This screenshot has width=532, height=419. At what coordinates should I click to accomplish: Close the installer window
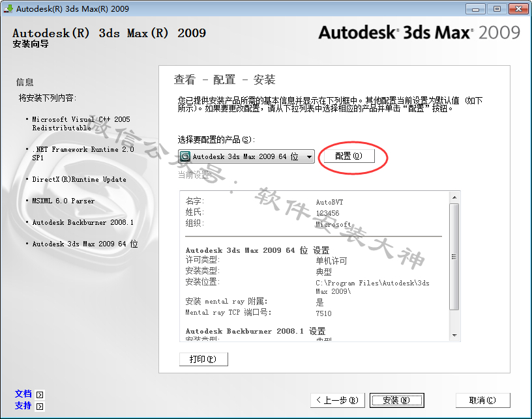click(518, 9)
